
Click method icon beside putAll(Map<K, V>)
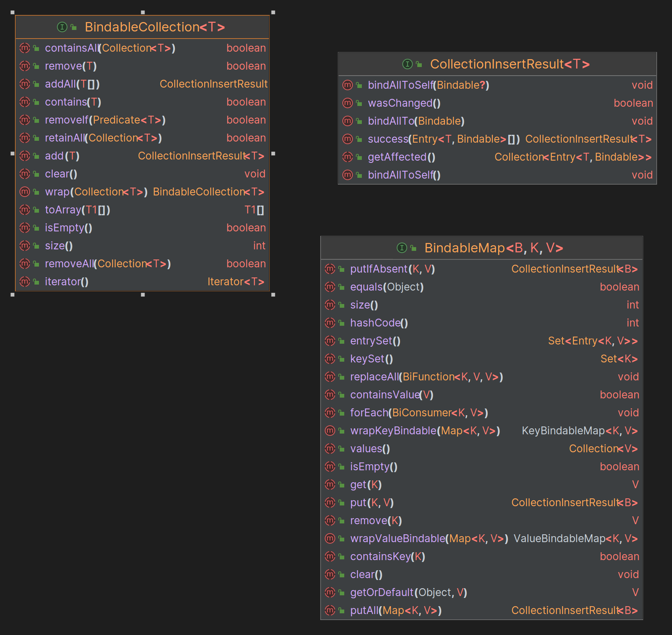click(330, 610)
